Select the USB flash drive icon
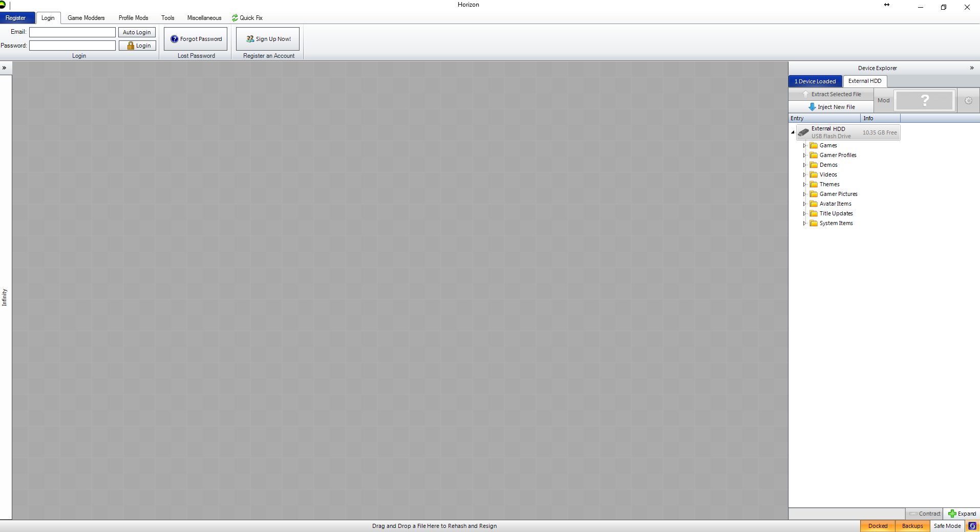Image resolution: width=980 pixels, height=532 pixels. coord(803,132)
